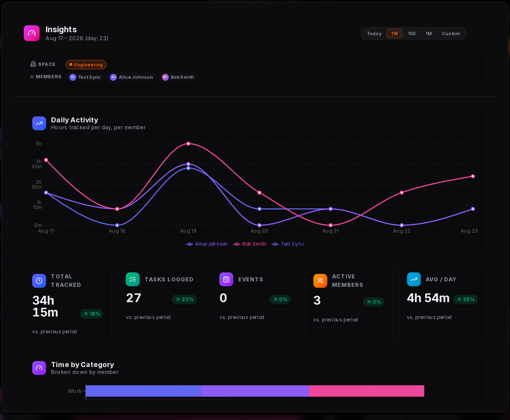Click the Total Tracked clock icon

tap(39, 281)
